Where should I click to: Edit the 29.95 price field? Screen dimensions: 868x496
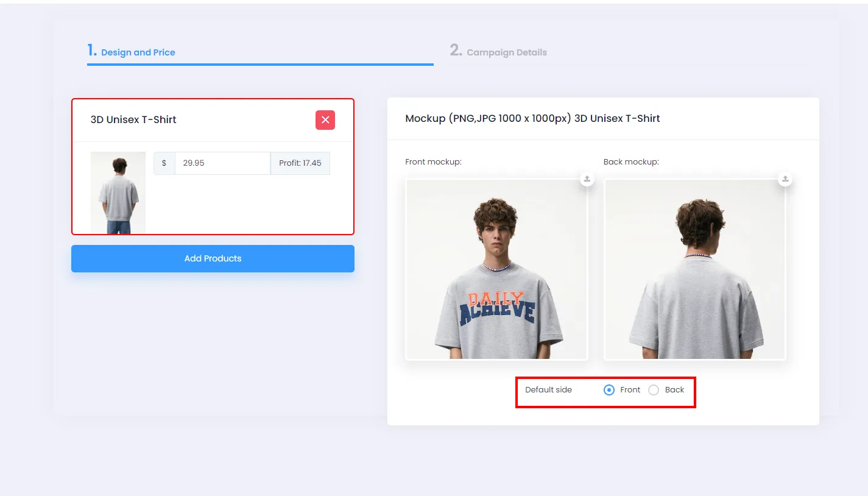click(x=222, y=163)
